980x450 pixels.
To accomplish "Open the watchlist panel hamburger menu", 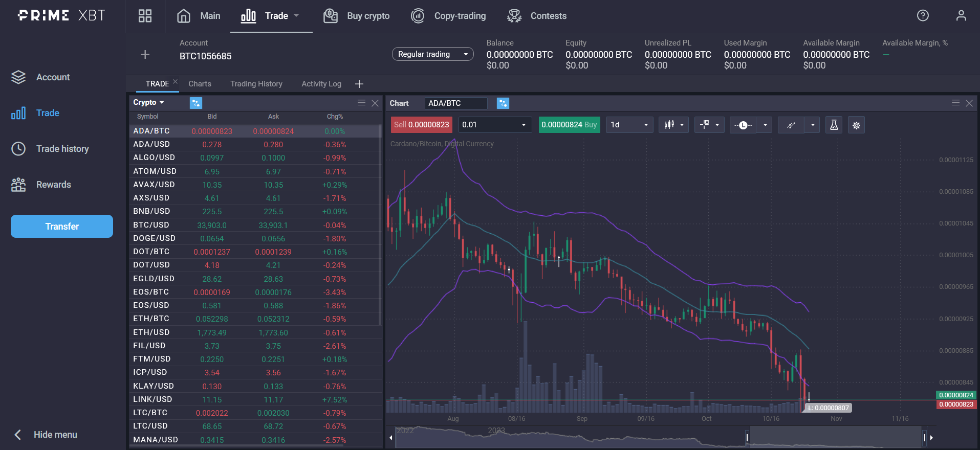I will [361, 103].
